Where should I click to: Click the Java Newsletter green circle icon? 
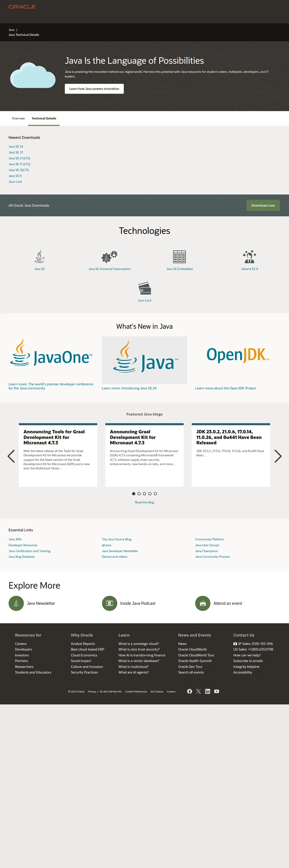point(16,603)
